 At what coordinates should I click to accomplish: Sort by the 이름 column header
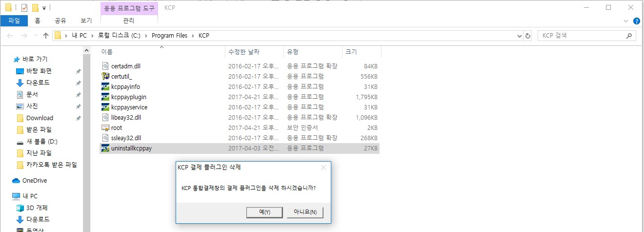tap(162, 51)
